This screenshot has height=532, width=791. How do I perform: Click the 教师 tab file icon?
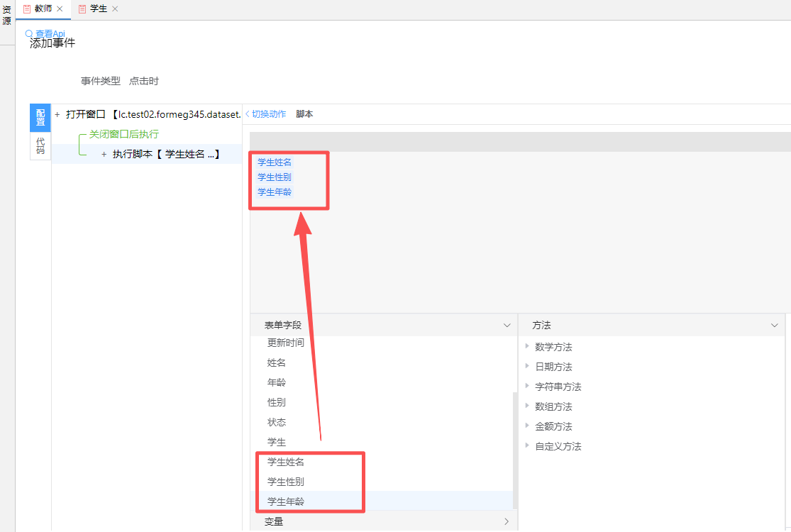27,9
